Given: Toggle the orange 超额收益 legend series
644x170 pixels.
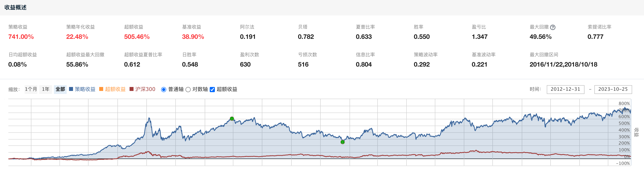Looking at the screenshot, I should coord(115,89).
